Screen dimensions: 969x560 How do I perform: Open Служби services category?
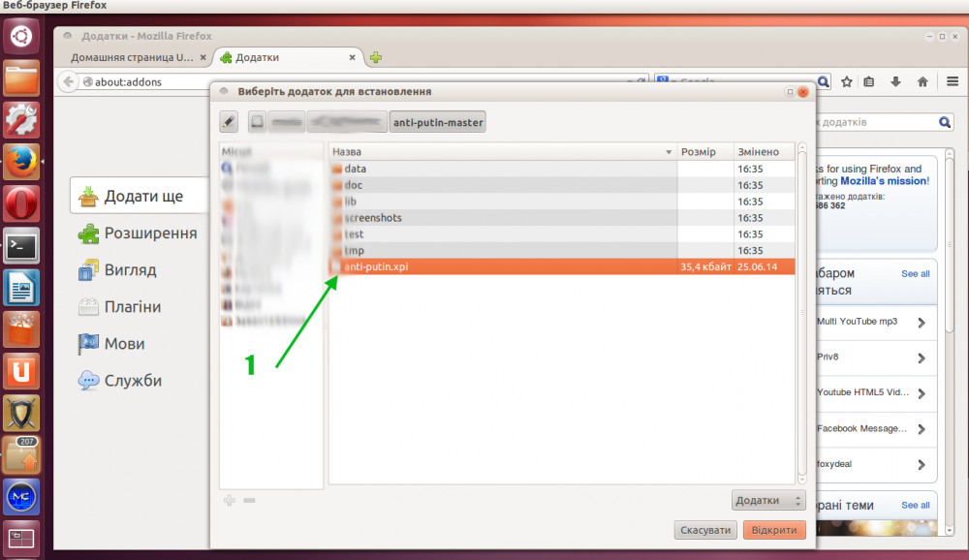(120, 381)
